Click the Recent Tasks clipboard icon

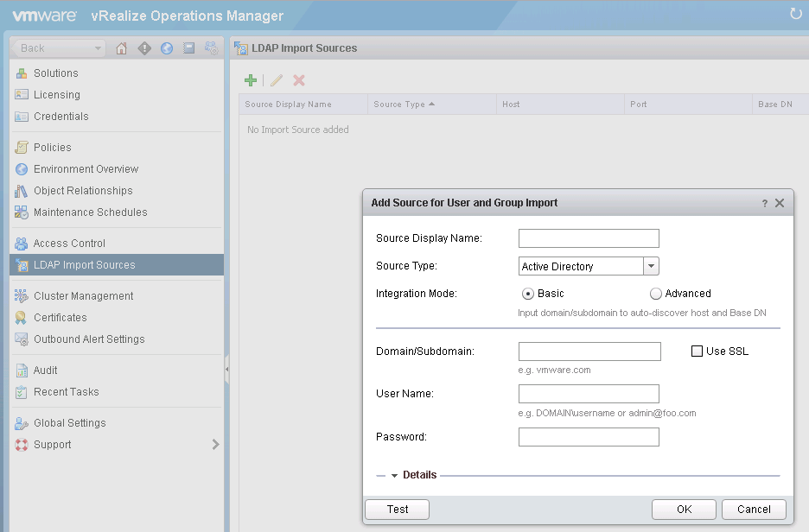point(21,392)
